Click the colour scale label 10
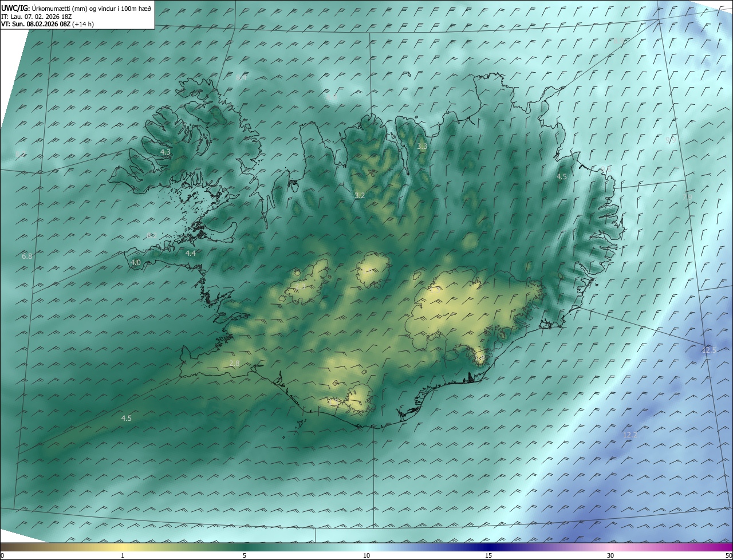This screenshot has height=560, width=733. click(366, 555)
